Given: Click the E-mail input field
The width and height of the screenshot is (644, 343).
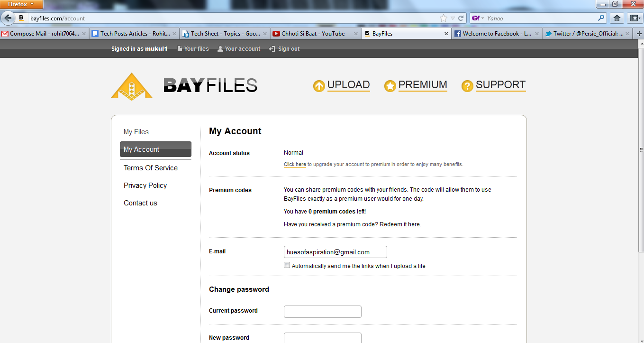Looking at the screenshot, I should [336, 252].
